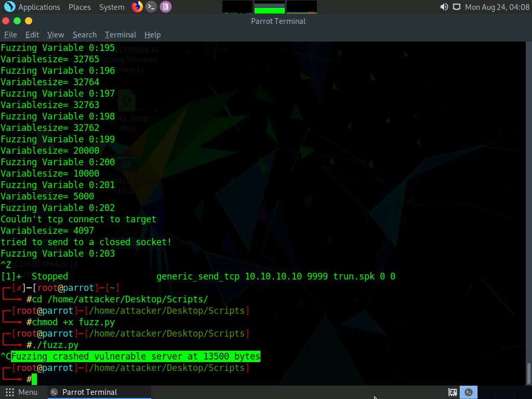
Task: Open the Firefox browser launcher
Action: pyautogui.click(x=137, y=7)
